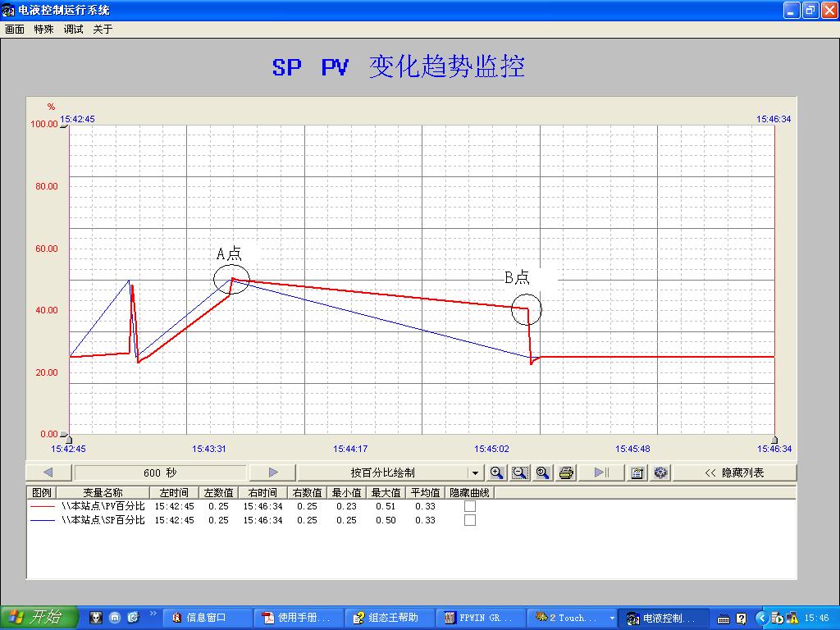Click the 左时间 column header

pyautogui.click(x=174, y=492)
